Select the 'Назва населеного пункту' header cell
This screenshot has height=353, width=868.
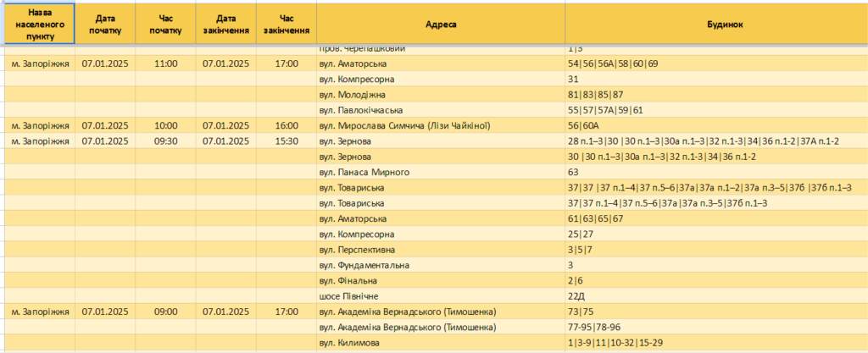tap(39, 25)
